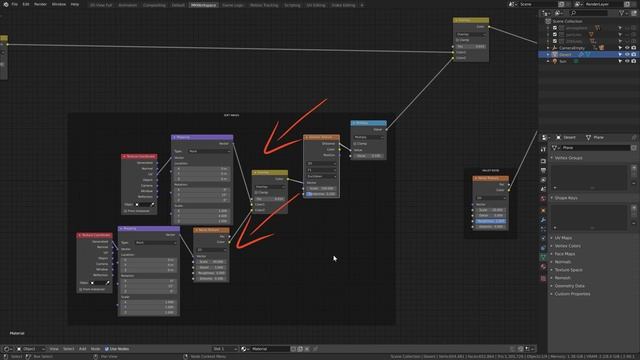This screenshot has width=640, height=360.
Task: Open the node editor View menu
Action: pos(54,349)
